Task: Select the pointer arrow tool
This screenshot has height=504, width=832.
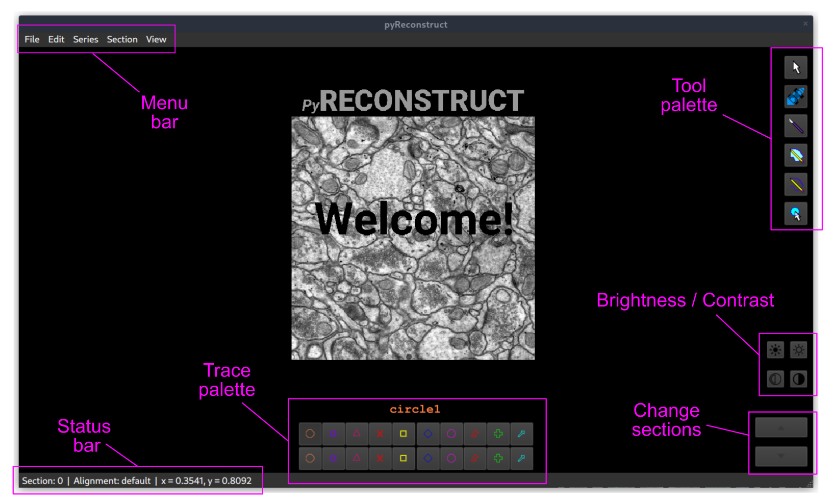Action: pyautogui.click(x=795, y=67)
